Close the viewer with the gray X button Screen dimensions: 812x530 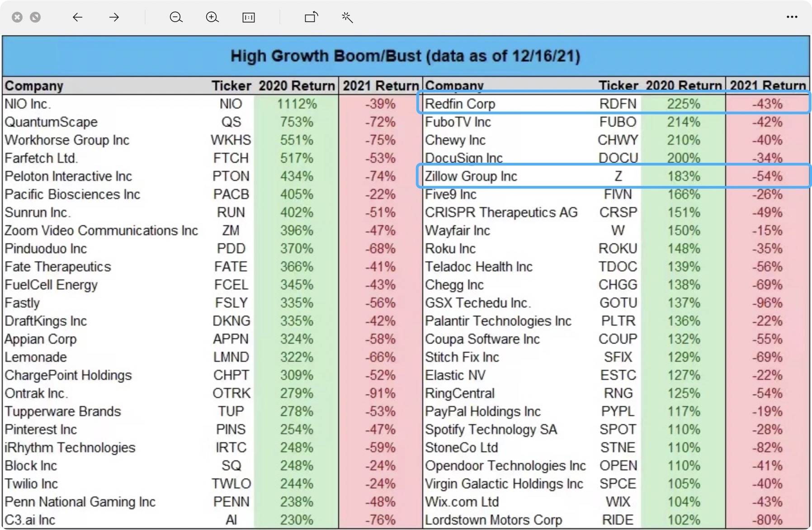click(x=17, y=17)
